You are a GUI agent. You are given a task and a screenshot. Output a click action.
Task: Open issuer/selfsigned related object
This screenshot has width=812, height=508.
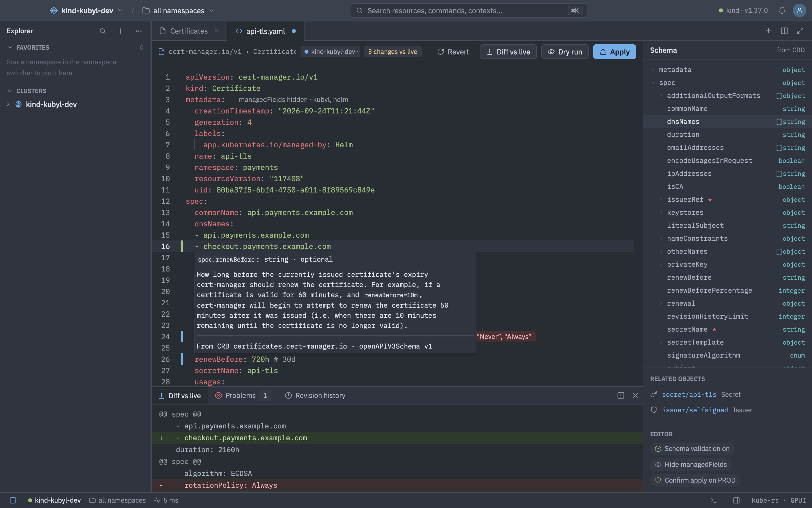tap(695, 410)
